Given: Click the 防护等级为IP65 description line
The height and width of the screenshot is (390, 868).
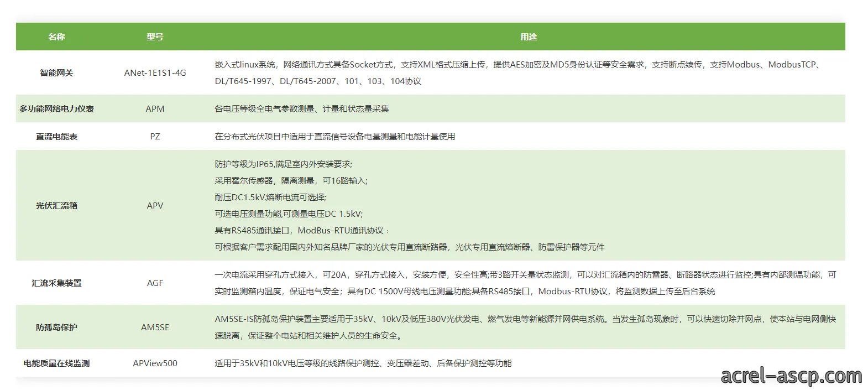Looking at the screenshot, I should pyautogui.click(x=283, y=164).
